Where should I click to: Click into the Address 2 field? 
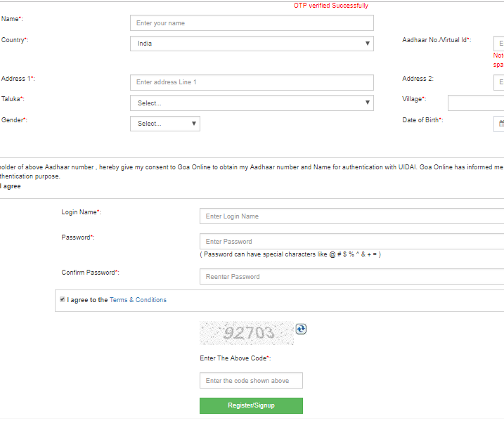click(x=498, y=82)
